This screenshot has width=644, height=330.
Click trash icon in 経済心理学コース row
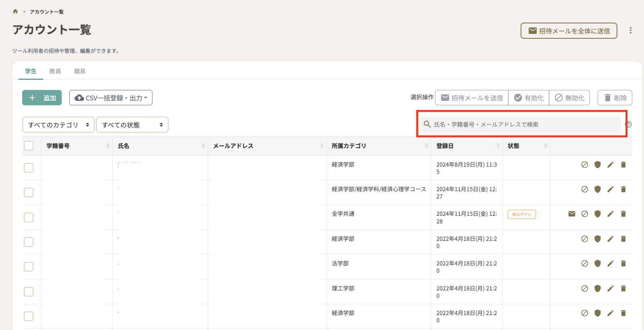click(623, 189)
